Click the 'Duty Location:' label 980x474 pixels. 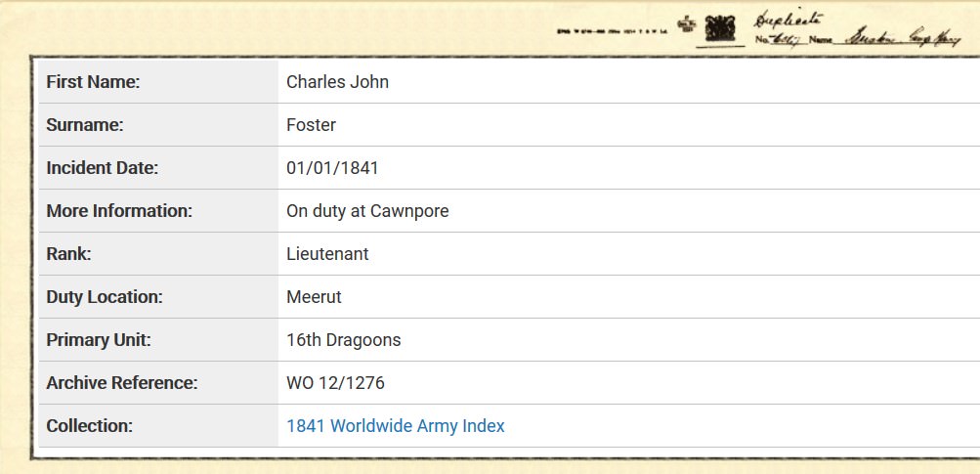[105, 297]
